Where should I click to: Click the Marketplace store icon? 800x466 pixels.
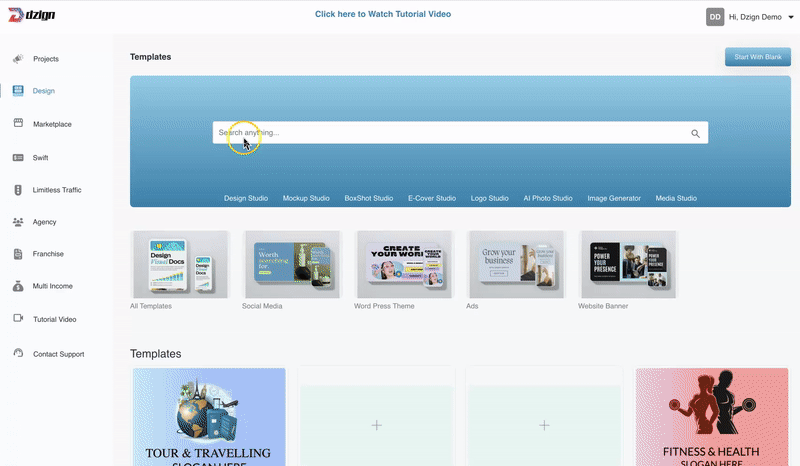[x=18, y=123]
